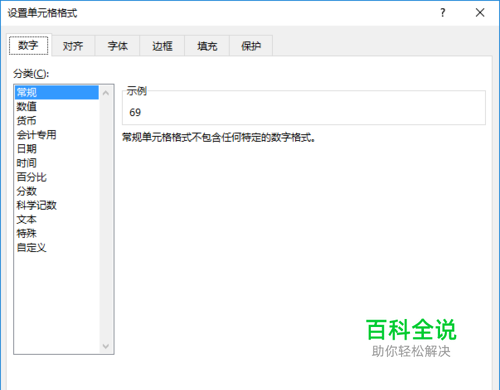Click the sample value 69
Screen dimensions: 500x390
(135, 112)
